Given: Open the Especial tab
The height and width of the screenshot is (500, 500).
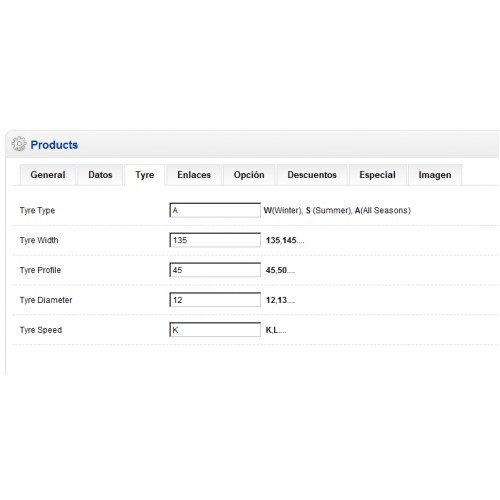Looking at the screenshot, I should point(377,175).
